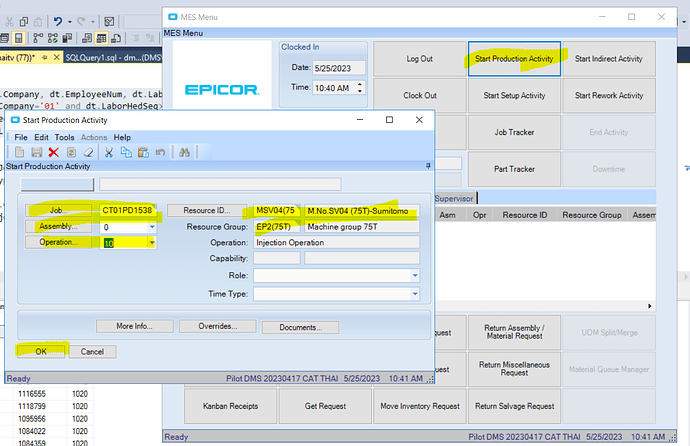Click the SSMS Paste toolbar icon

tap(38, 21)
